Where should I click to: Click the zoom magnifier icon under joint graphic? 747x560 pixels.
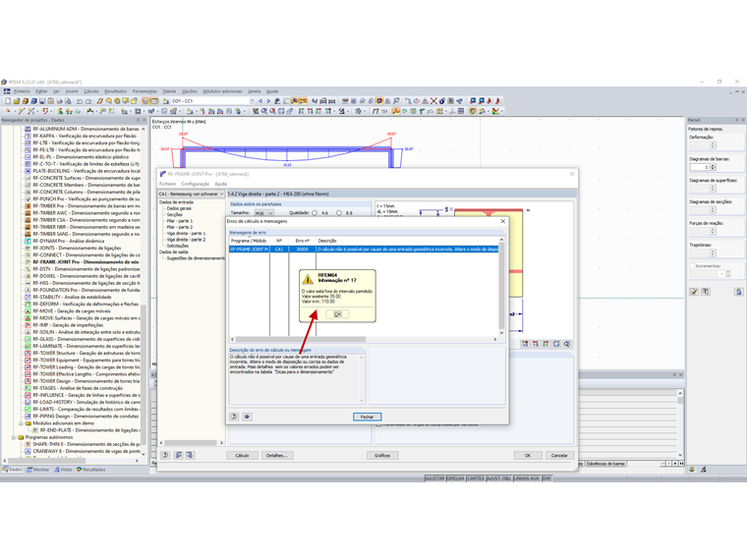(567, 344)
